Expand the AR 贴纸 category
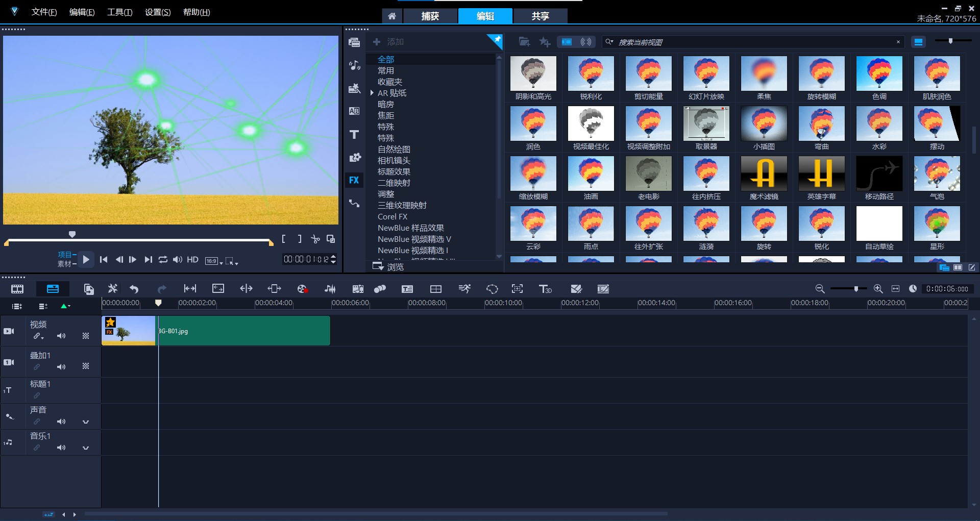980x521 pixels. click(372, 93)
